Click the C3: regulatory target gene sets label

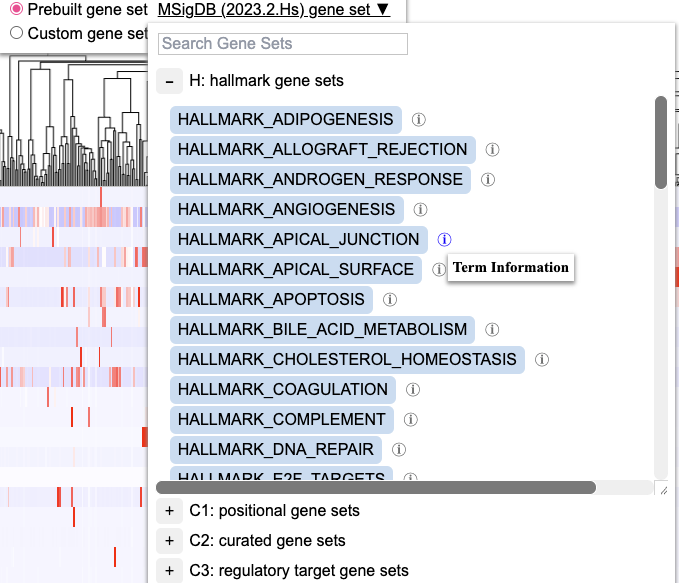coord(299,570)
